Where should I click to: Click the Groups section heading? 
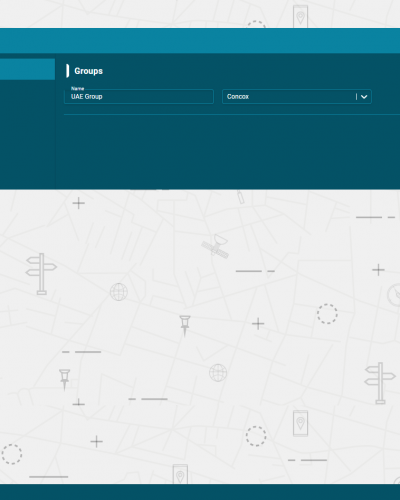point(88,71)
